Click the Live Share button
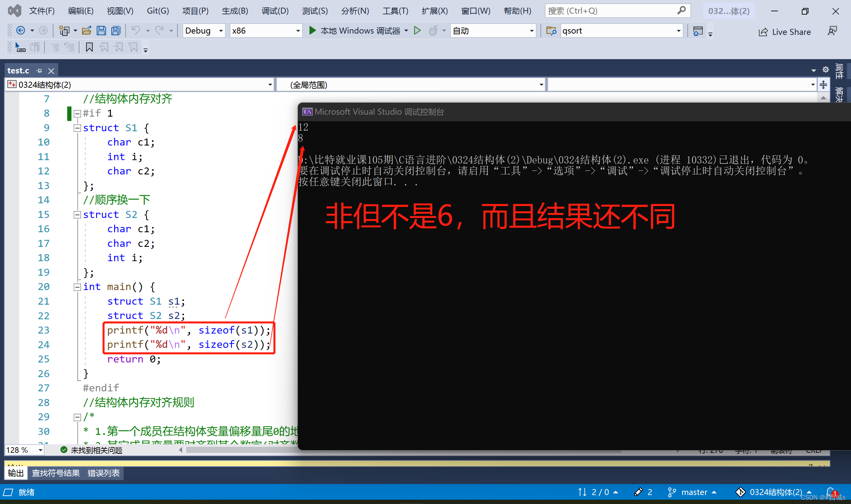The width and height of the screenshot is (851, 504). (x=785, y=32)
